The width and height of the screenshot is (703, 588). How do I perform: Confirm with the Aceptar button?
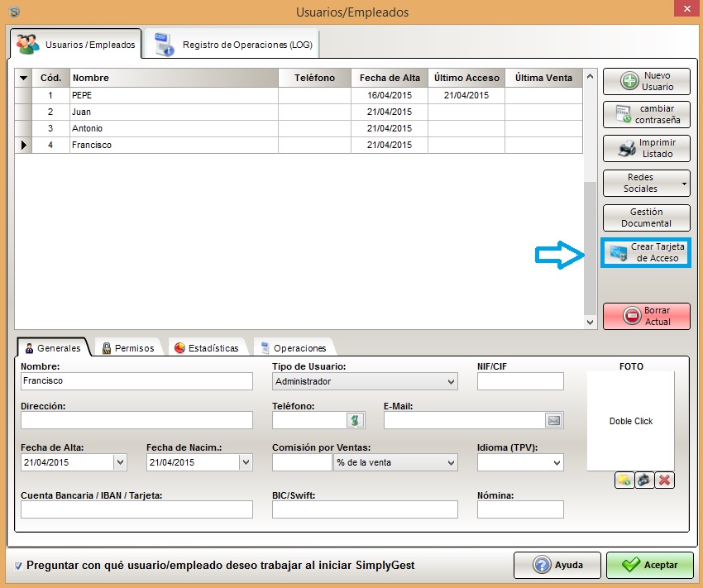pos(649,565)
